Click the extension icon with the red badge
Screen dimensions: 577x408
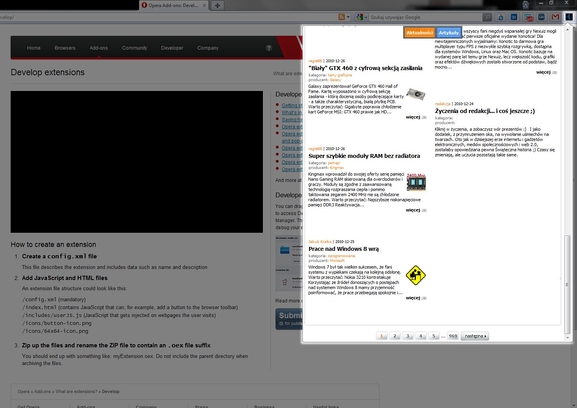(x=528, y=17)
